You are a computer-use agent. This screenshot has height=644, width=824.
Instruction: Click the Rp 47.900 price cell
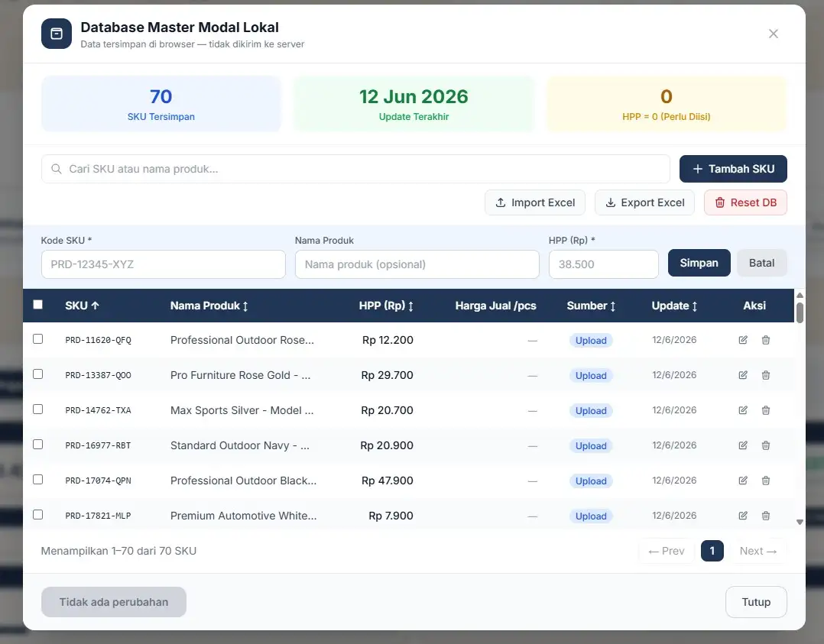[388, 481]
